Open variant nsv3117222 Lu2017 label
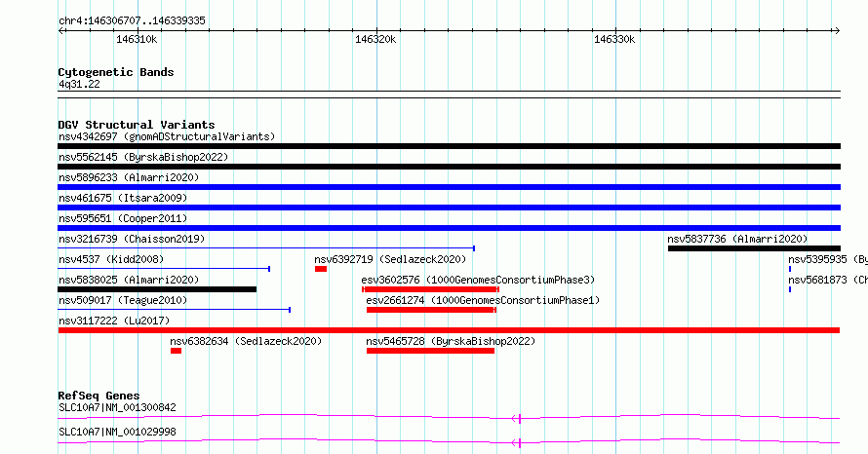This screenshot has width=868, height=454. [114, 321]
